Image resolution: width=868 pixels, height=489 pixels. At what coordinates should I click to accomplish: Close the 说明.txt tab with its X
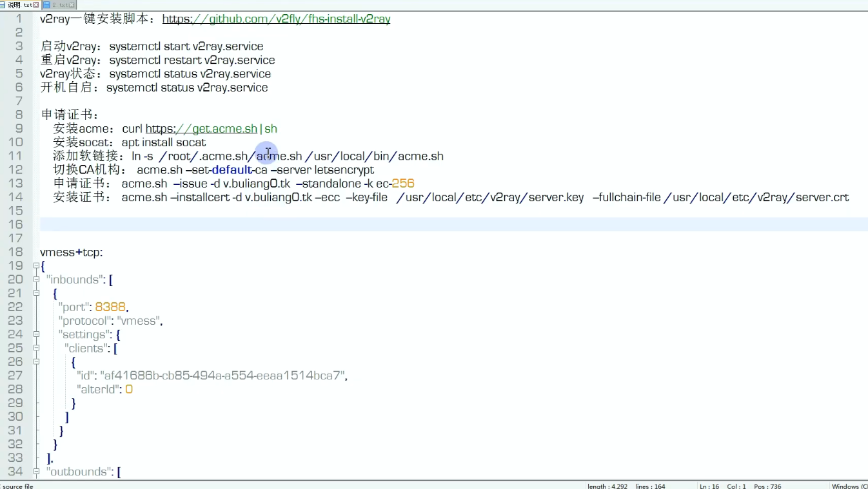pyautogui.click(x=35, y=5)
